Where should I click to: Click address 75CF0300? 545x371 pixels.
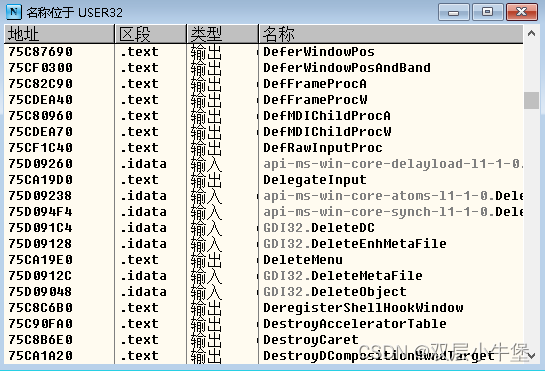(41, 68)
